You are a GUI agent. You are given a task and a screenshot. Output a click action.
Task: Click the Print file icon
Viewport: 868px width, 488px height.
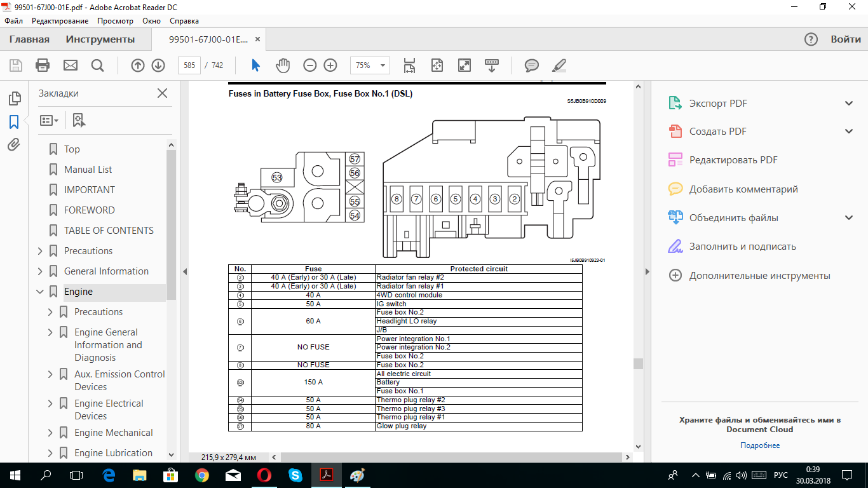[x=43, y=65]
